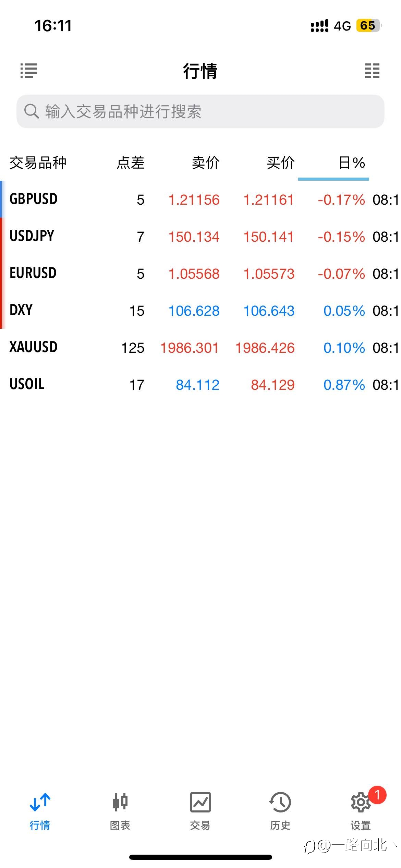Open the 图表 chart candlestick icon
The width and height of the screenshot is (401, 868).
[x=120, y=802]
